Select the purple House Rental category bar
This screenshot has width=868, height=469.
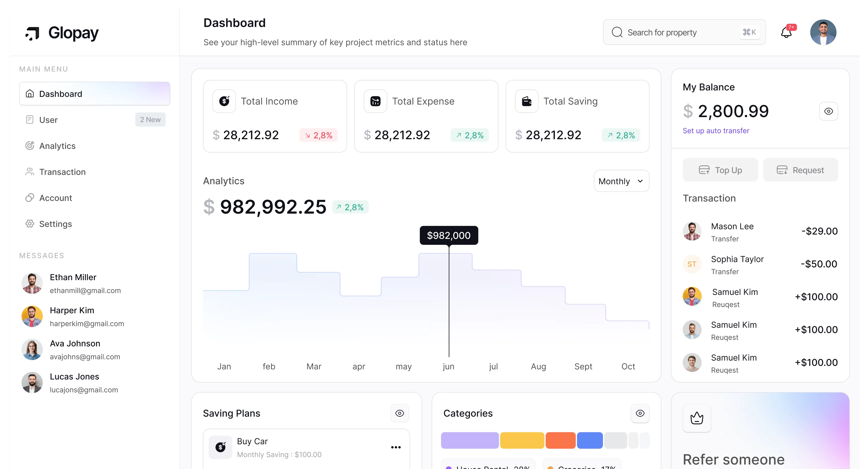pos(469,440)
